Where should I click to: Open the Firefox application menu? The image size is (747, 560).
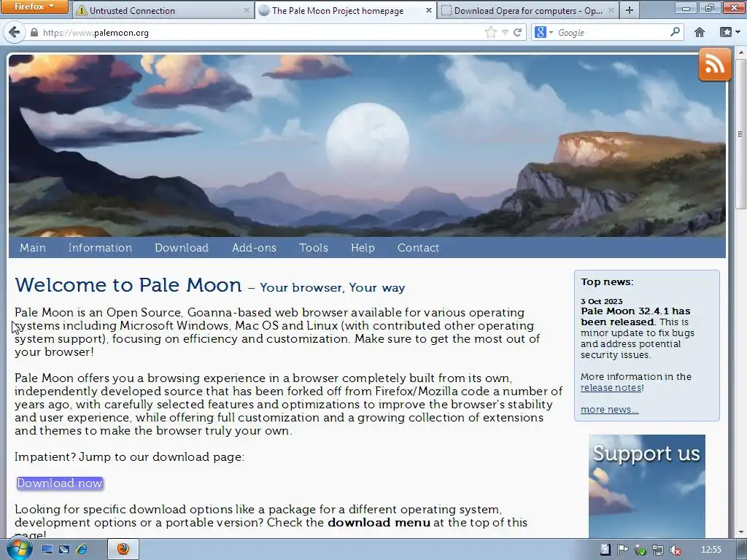(34, 7)
